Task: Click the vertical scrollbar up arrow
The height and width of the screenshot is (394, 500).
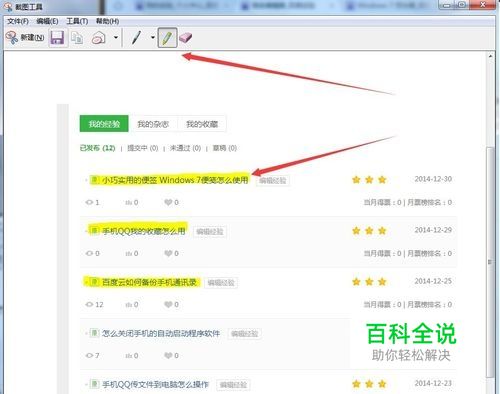Action: click(490, 56)
